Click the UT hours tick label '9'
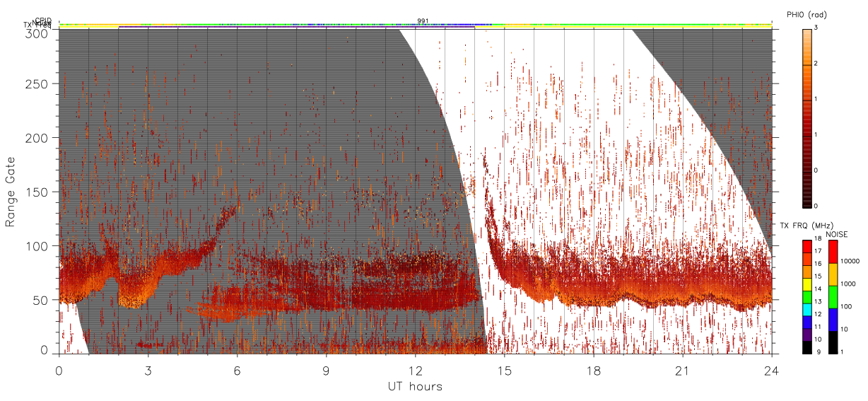The image size is (868, 401). pos(326,371)
